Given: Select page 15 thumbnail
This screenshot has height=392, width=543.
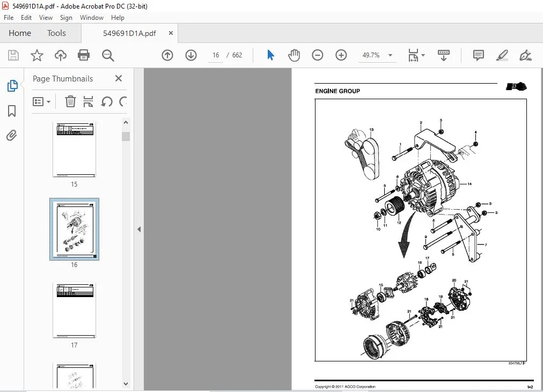Looking at the screenshot, I should [74, 149].
